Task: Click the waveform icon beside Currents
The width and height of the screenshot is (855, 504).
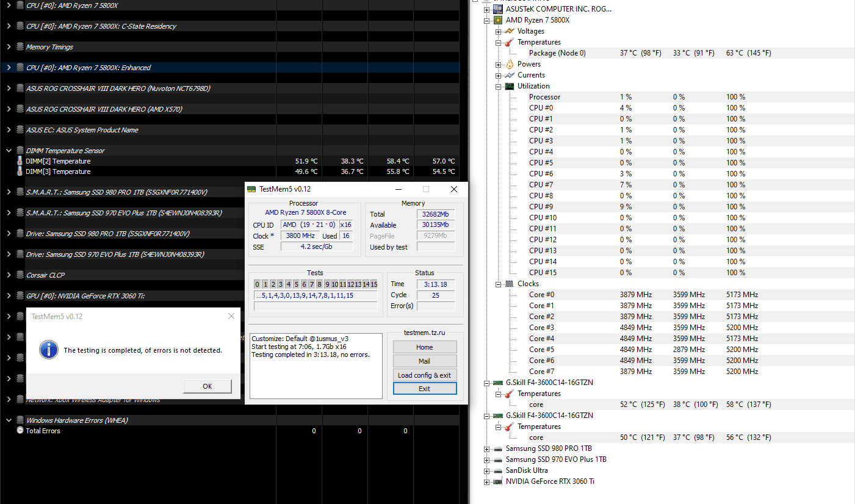Action: click(x=510, y=75)
